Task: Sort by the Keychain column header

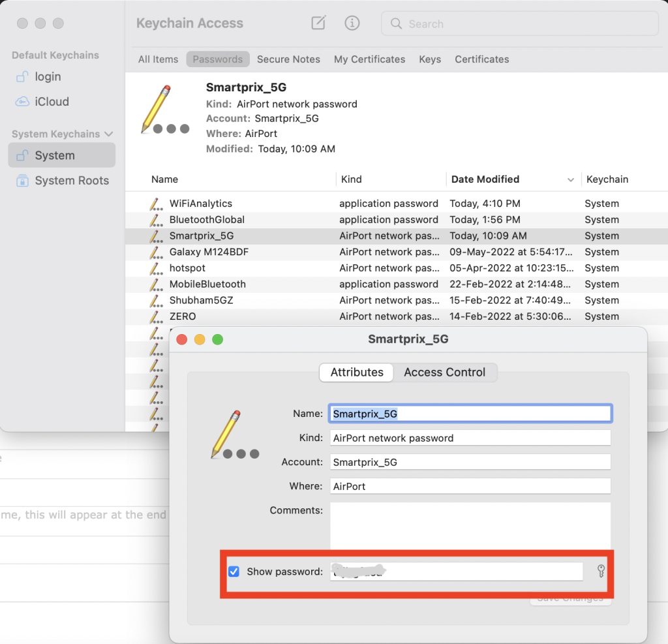Action: pyautogui.click(x=607, y=179)
